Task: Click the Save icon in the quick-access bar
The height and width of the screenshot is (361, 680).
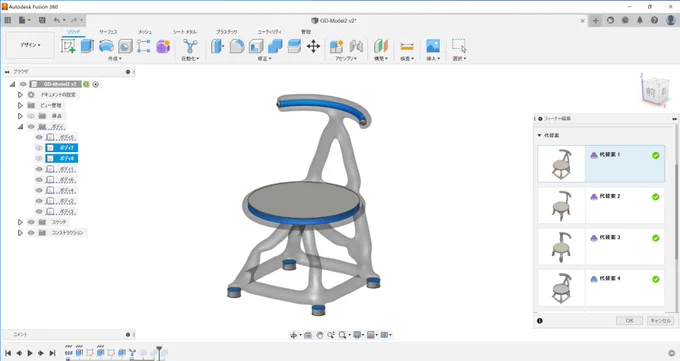Action: pyautogui.click(x=42, y=20)
